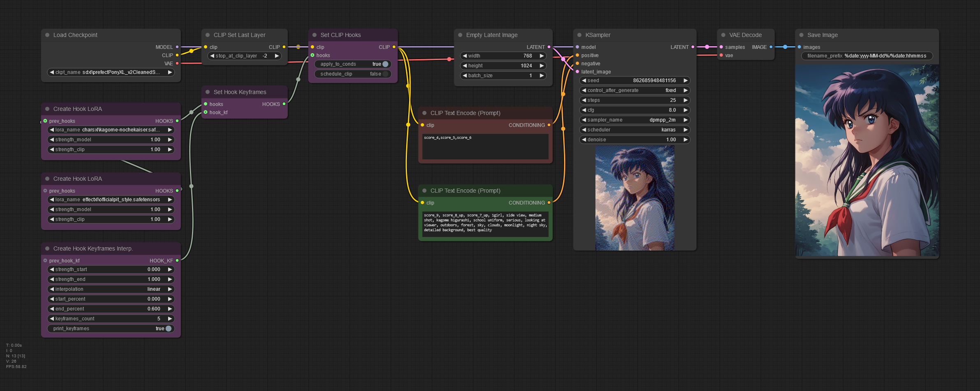The height and width of the screenshot is (391, 980).
Task: Increase keyframes_count with right arrow
Action: (170, 319)
